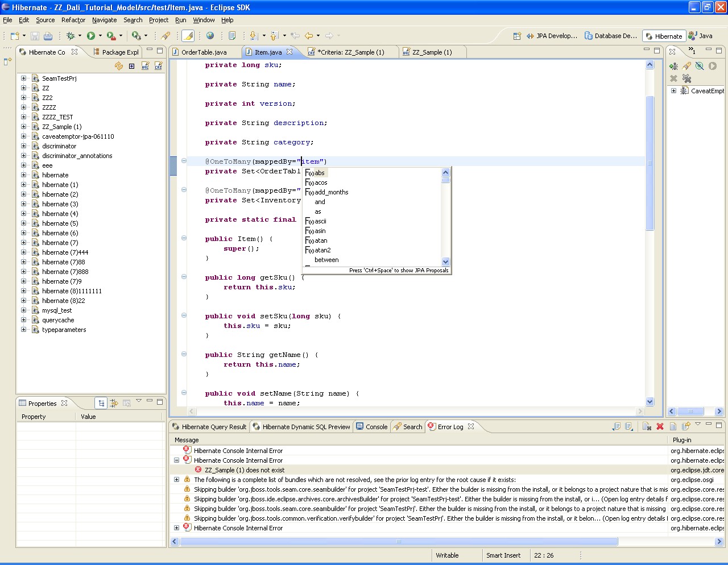The height and width of the screenshot is (565, 728).
Task: Click the Print icon in main toolbar
Action: click(48, 36)
